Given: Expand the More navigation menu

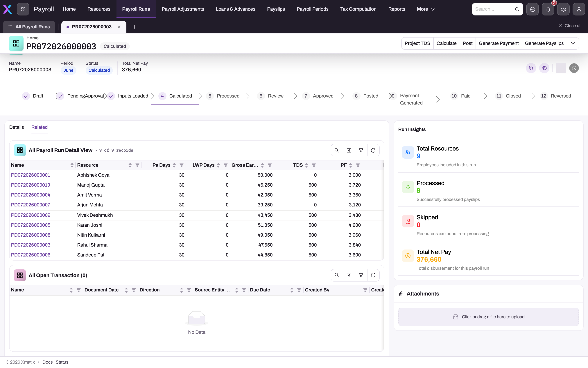Looking at the screenshot, I should pyautogui.click(x=426, y=9).
